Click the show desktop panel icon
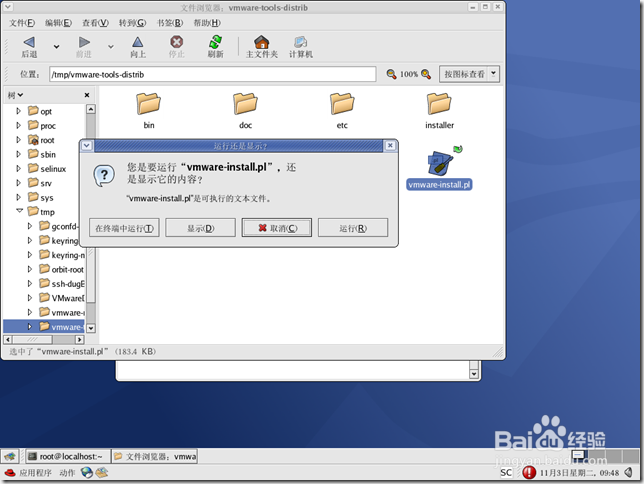The height and width of the screenshot is (484, 644). point(10,456)
